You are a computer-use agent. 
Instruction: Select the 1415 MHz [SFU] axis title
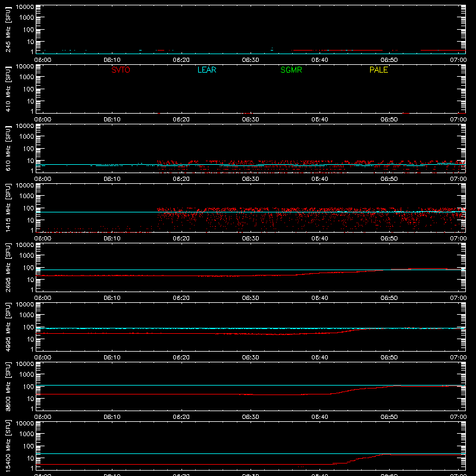point(8,208)
